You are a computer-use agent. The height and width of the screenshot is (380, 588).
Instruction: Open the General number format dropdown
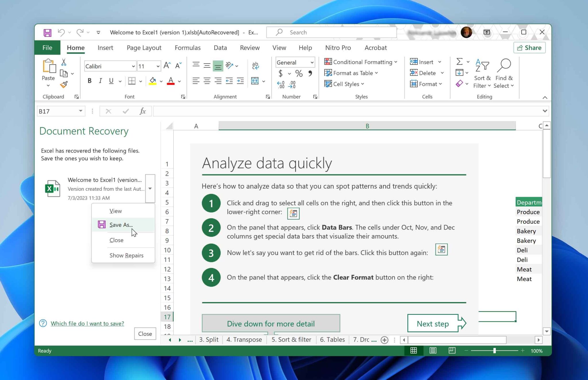click(312, 62)
